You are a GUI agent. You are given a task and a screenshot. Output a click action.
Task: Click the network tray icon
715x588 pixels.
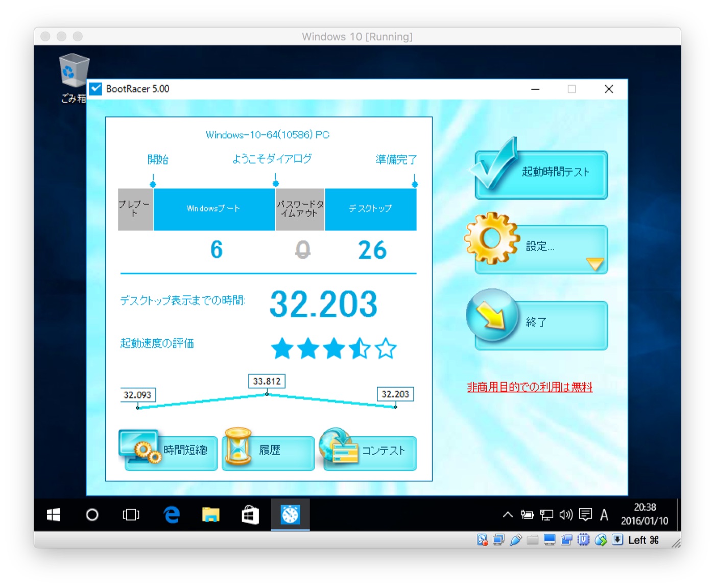(x=546, y=514)
